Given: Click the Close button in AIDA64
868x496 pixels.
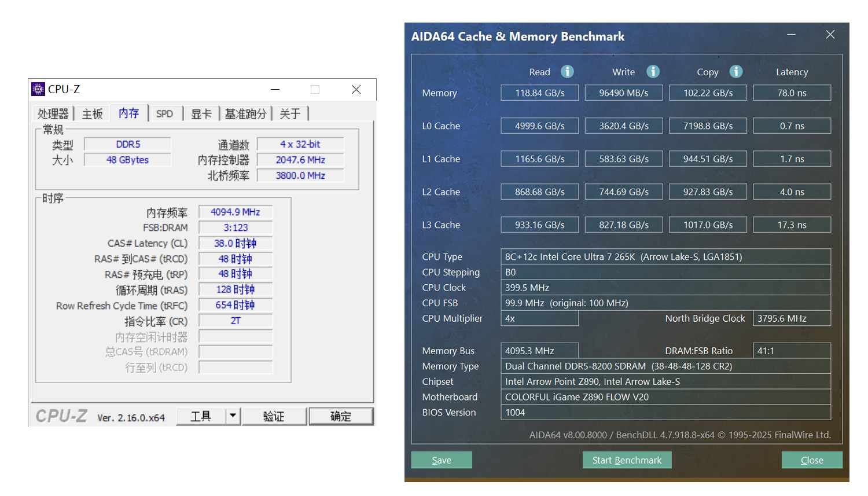Looking at the screenshot, I should pyautogui.click(x=812, y=460).
